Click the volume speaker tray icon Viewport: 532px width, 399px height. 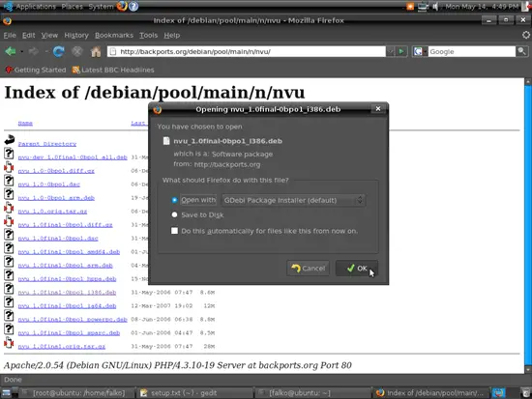pos(435,7)
